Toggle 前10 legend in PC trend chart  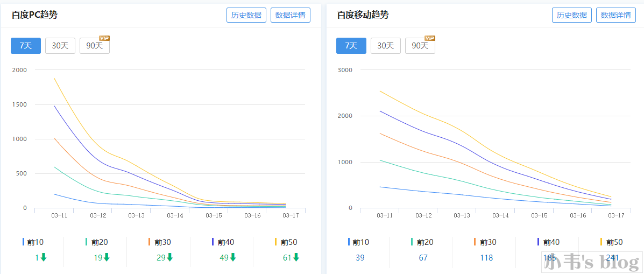pyautogui.click(x=33, y=242)
